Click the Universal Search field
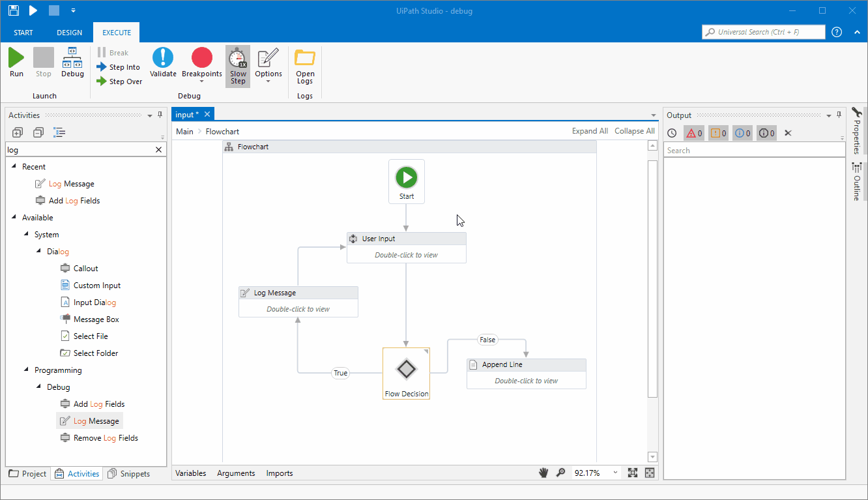This screenshot has width=868, height=500. 764,32
